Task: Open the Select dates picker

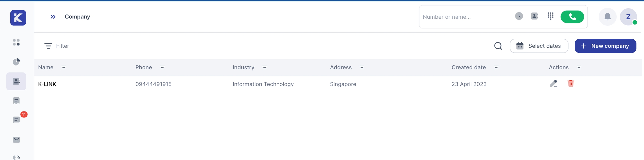Action: click(539, 46)
